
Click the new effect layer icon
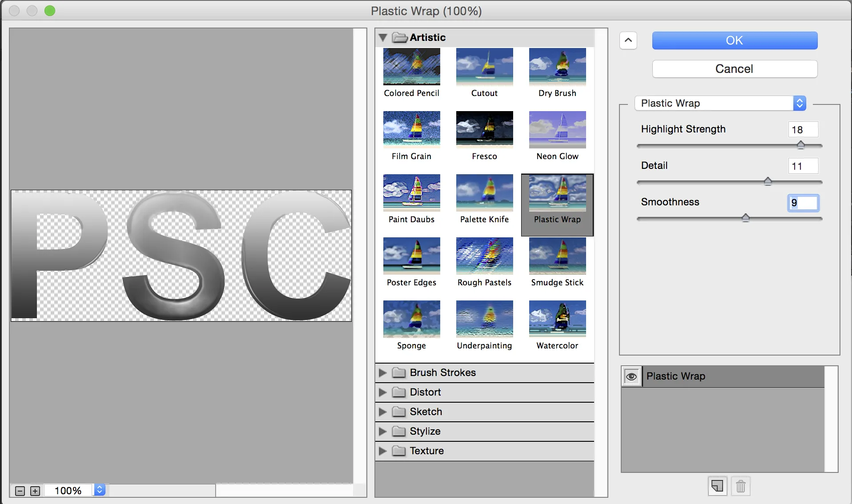pyautogui.click(x=717, y=486)
